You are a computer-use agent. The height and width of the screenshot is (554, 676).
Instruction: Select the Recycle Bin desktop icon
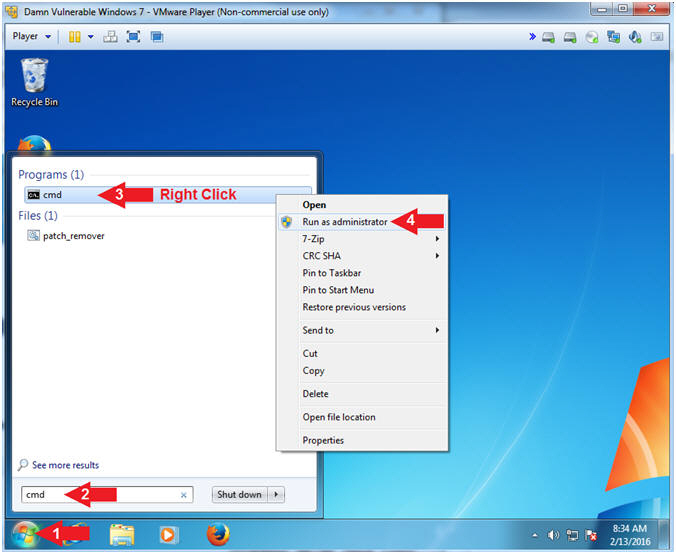pos(34,83)
